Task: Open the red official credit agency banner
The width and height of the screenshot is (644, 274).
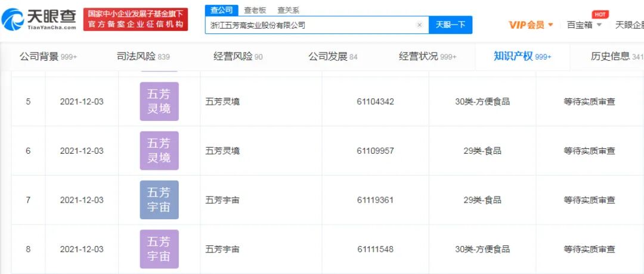Action: click(135, 19)
